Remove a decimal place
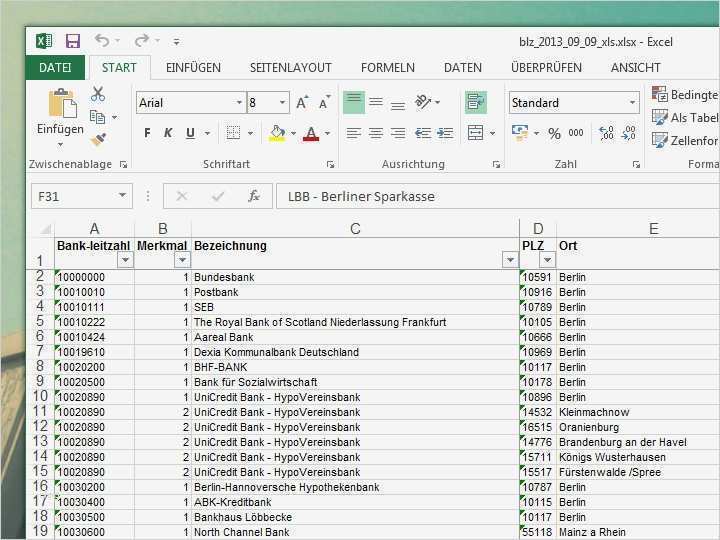This screenshot has width=720, height=540. 629,134
